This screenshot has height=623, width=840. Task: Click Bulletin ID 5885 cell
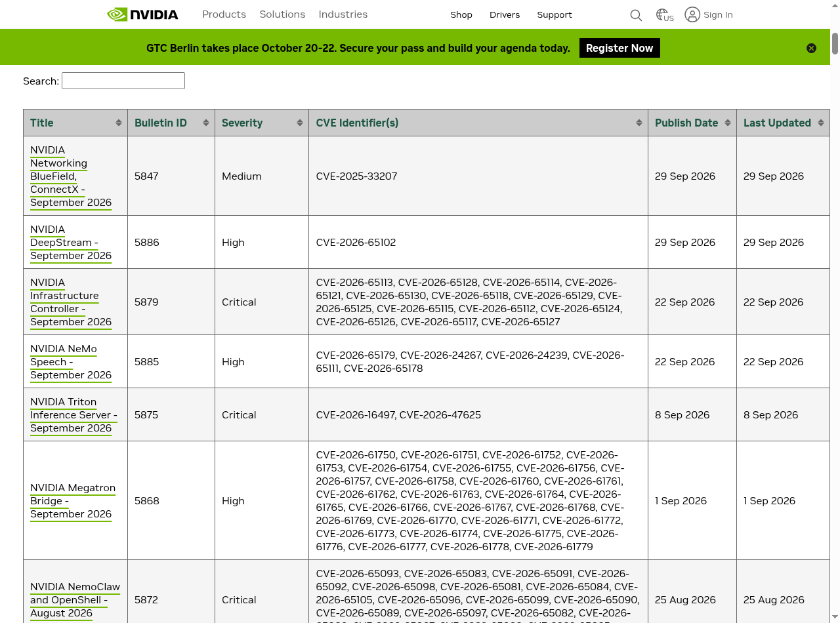click(x=171, y=361)
